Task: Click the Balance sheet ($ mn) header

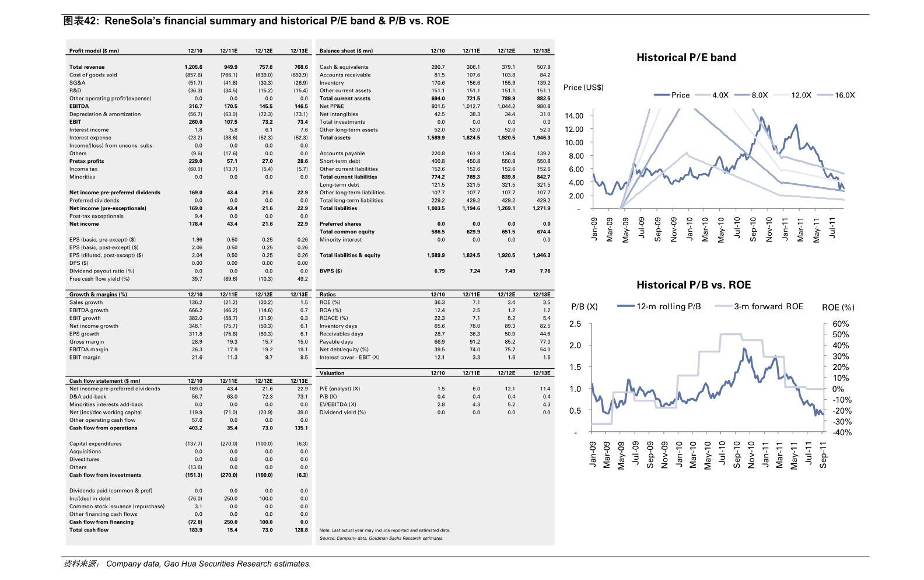Action: [346, 51]
